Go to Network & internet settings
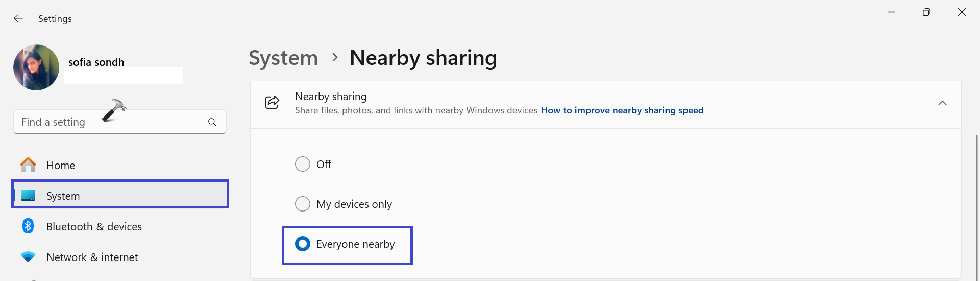Image resolution: width=980 pixels, height=281 pixels. [92, 257]
